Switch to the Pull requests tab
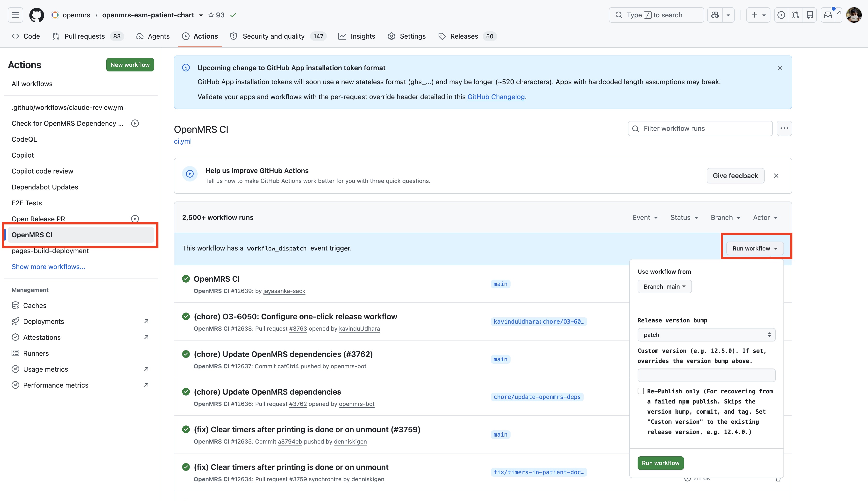This screenshot has width=868, height=501. pyautogui.click(x=88, y=36)
